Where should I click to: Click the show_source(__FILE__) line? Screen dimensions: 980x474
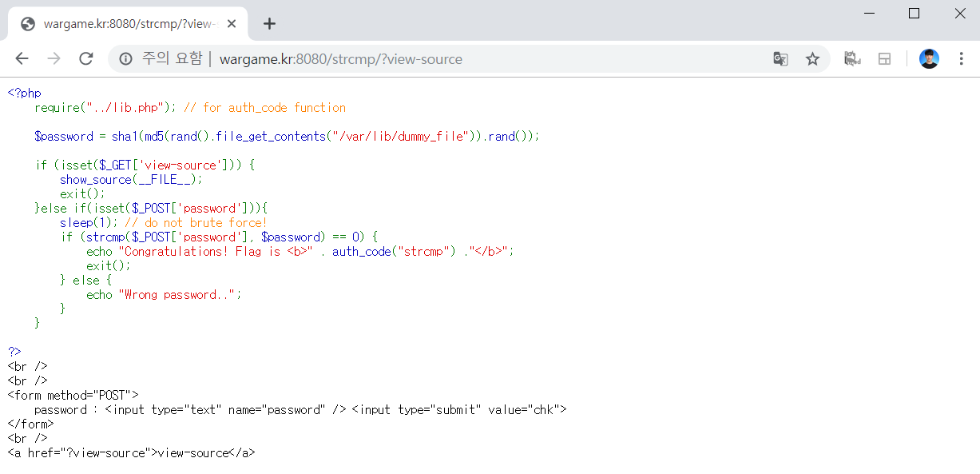131,179
